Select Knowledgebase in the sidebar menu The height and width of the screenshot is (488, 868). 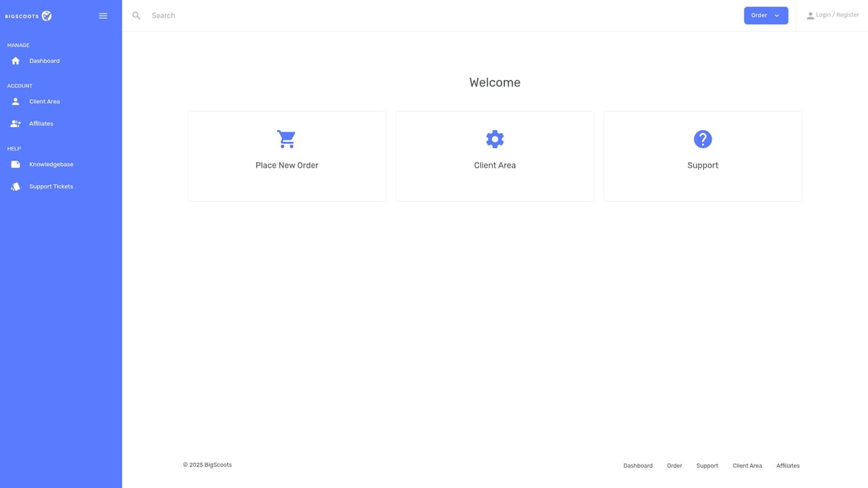(x=51, y=164)
